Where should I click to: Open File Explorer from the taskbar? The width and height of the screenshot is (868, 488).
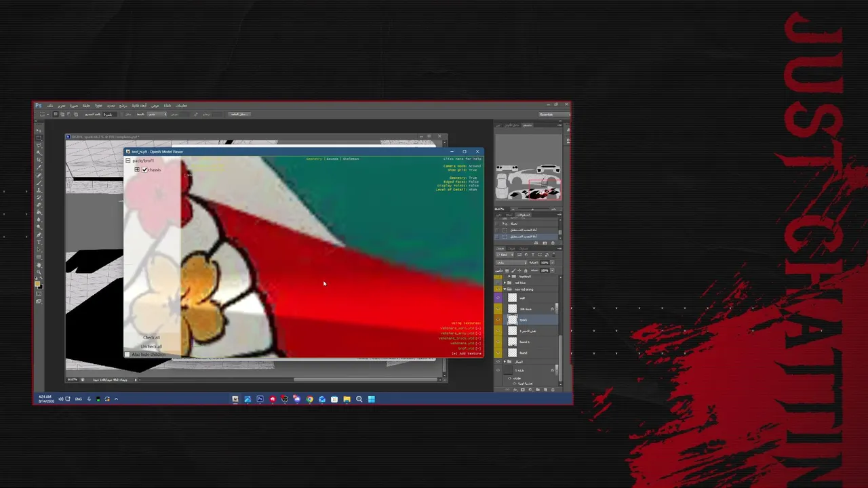pos(347,399)
